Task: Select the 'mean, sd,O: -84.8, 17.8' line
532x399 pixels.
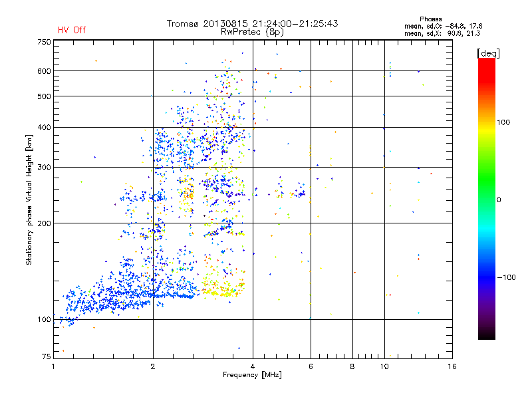Action: pos(443,27)
